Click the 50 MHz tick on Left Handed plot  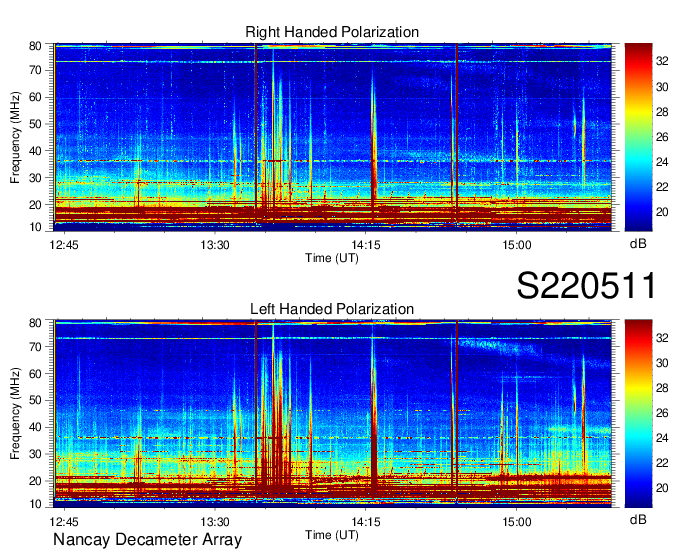(36, 400)
